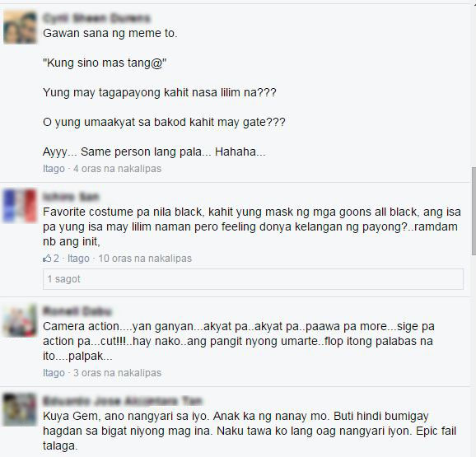
Task: Click Itago on the Favorite costume comment
Action: 78,259
